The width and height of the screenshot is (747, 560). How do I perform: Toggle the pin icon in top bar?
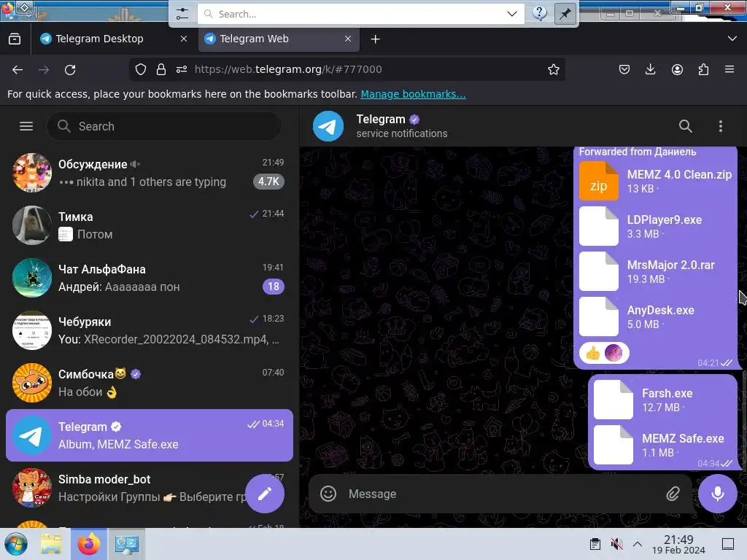565,14
